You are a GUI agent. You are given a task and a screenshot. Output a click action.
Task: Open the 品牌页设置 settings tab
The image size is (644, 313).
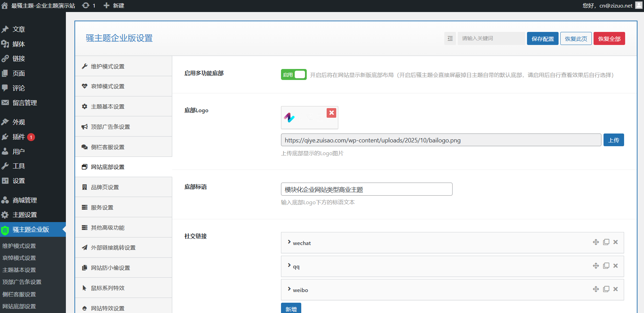[105, 187]
